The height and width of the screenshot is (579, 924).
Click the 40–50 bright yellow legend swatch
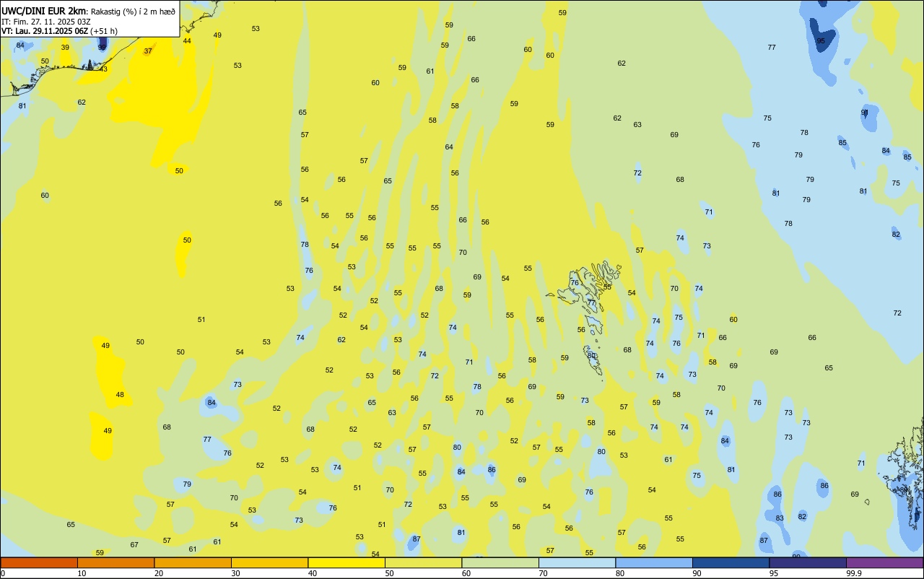(x=346, y=562)
